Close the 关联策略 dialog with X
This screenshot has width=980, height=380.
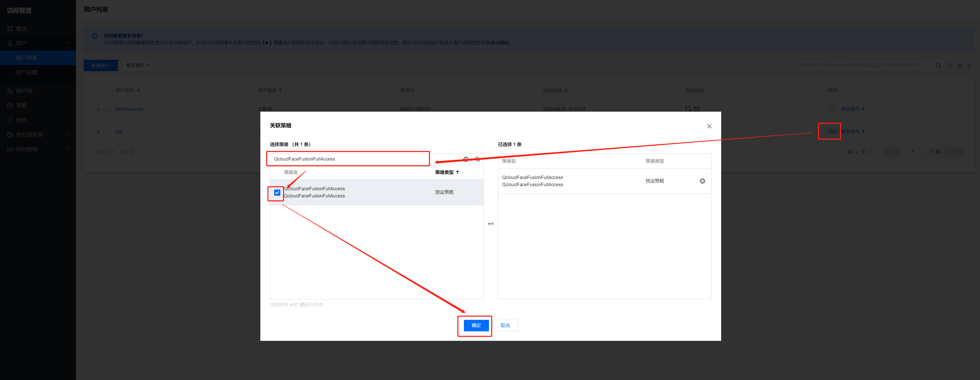[709, 126]
